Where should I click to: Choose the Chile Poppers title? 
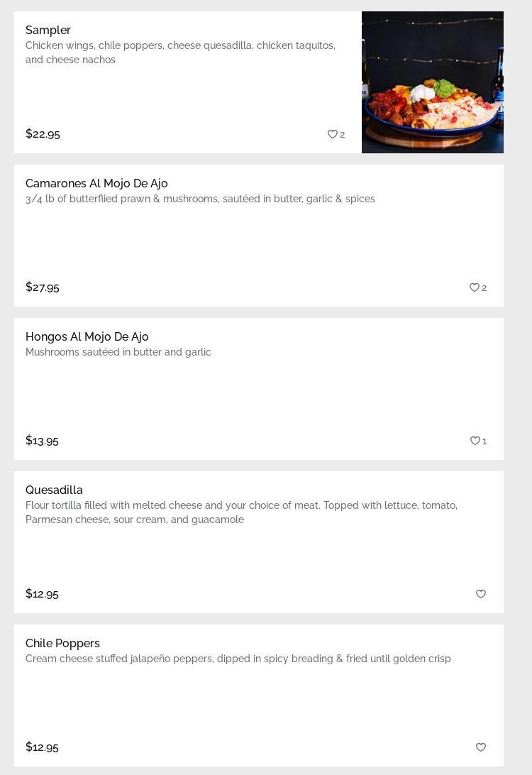pos(62,643)
